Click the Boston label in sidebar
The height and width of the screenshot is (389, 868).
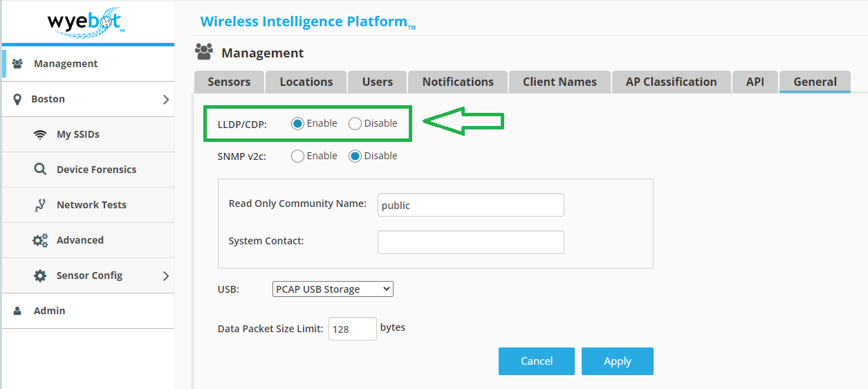point(48,99)
